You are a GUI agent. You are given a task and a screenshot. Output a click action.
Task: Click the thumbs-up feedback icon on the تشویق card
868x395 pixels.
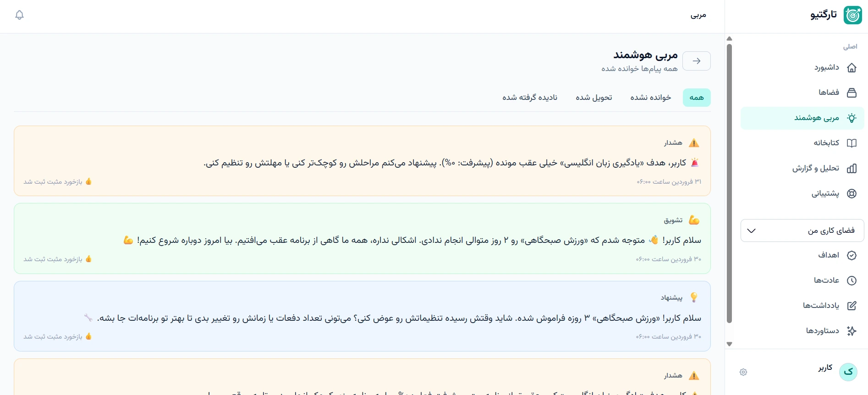88,259
